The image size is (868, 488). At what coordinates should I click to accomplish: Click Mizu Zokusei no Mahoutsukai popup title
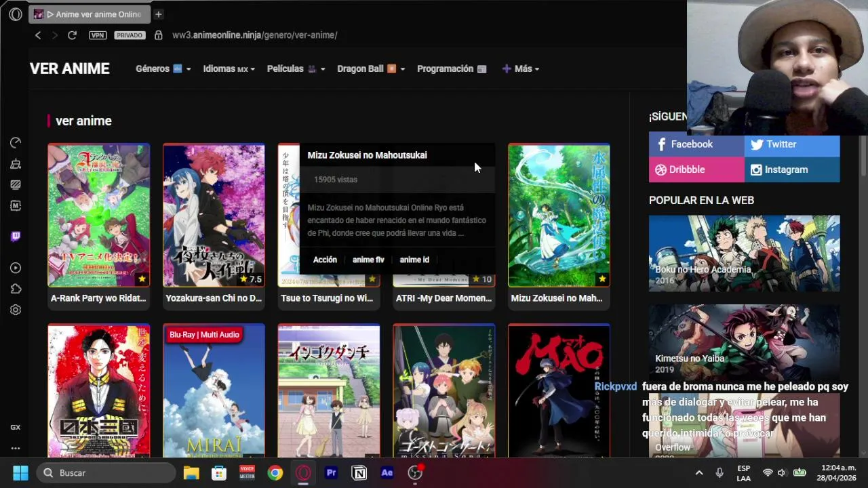(x=367, y=155)
